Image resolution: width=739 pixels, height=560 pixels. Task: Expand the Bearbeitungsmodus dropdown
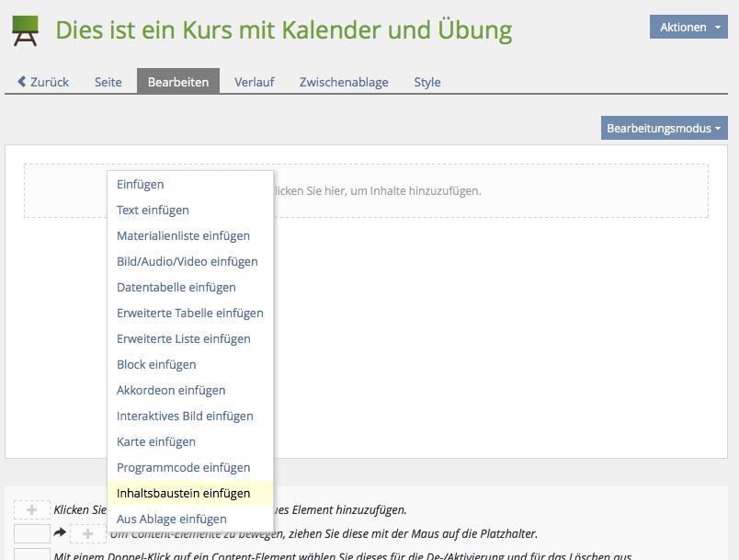coord(664,128)
